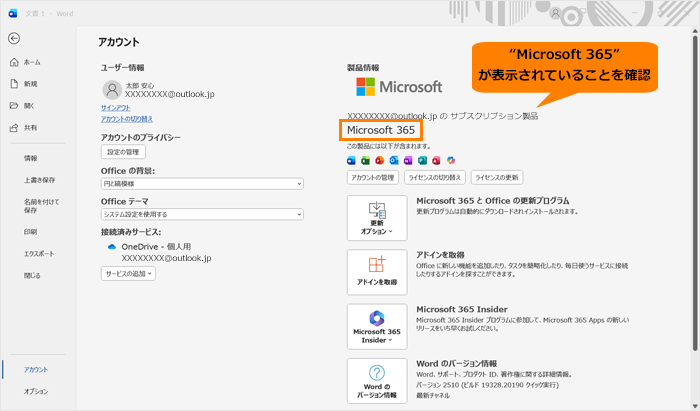
Task: Open オプション in the sidebar
Action: [x=36, y=391]
